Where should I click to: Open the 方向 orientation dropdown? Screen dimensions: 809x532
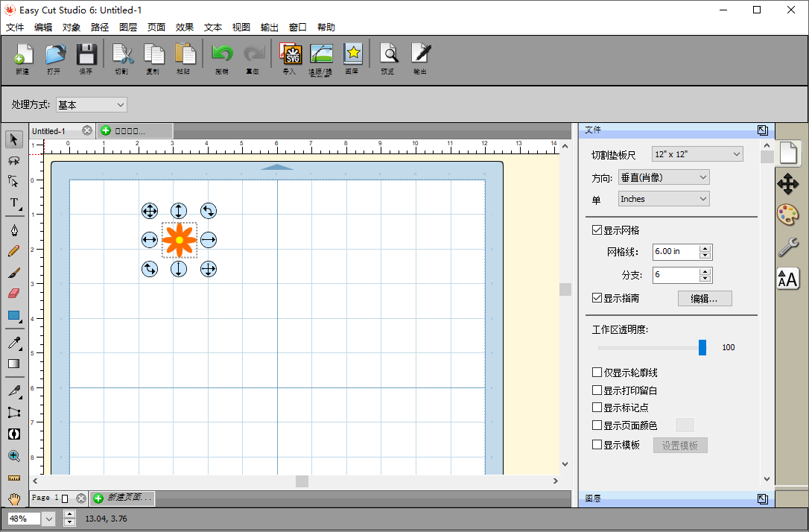tap(664, 177)
